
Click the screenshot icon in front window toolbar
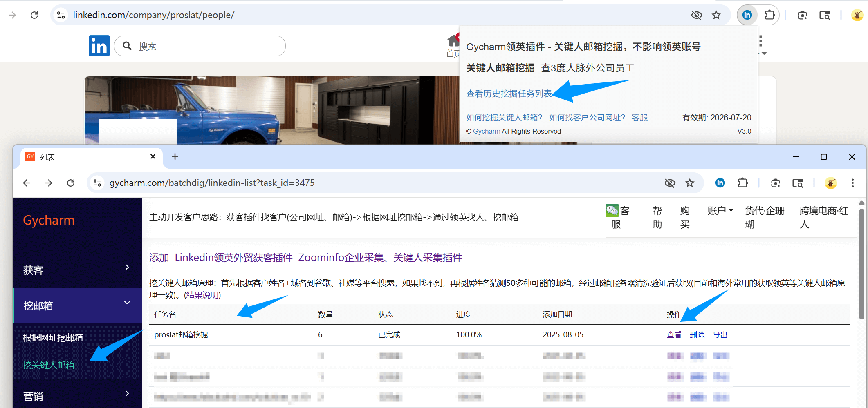tap(775, 183)
